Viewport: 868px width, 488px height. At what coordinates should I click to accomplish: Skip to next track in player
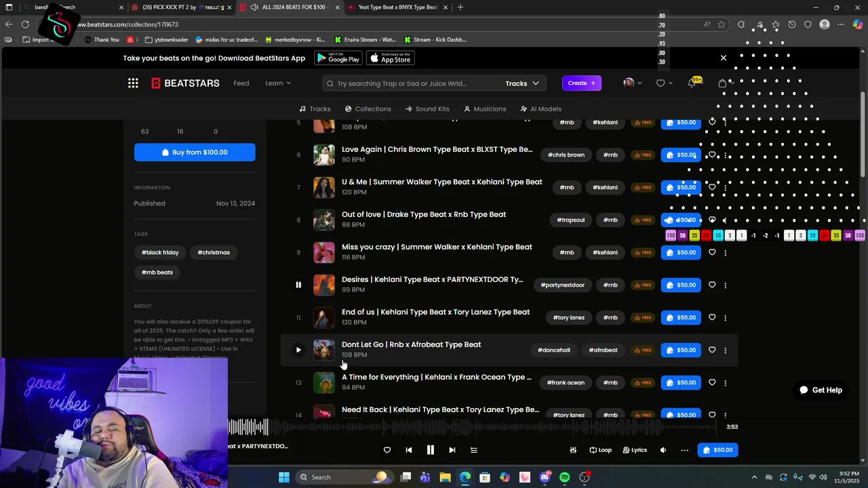[452, 450]
